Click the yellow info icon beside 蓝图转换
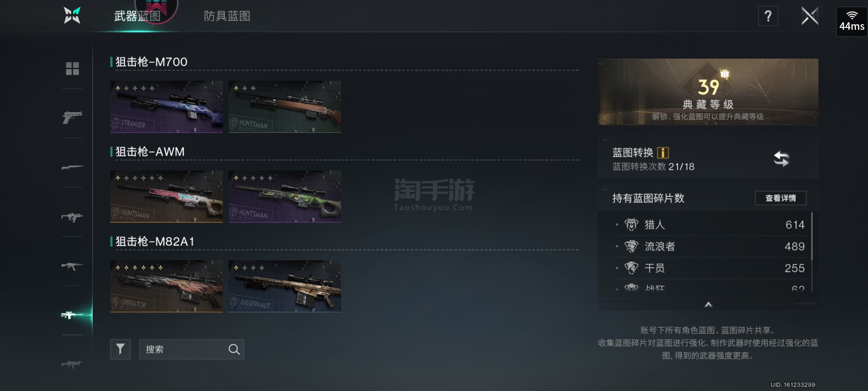868x391 pixels. (x=663, y=152)
